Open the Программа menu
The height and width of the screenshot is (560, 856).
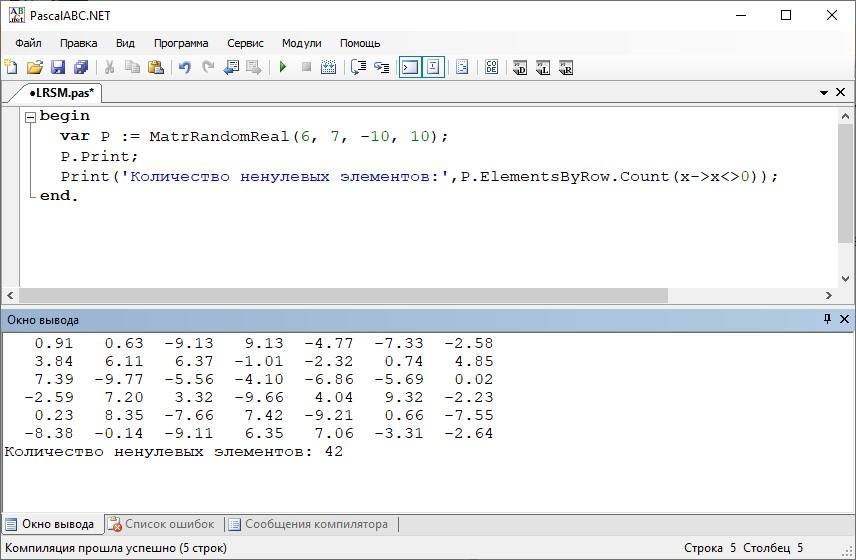pyautogui.click(x=180, y=43)
